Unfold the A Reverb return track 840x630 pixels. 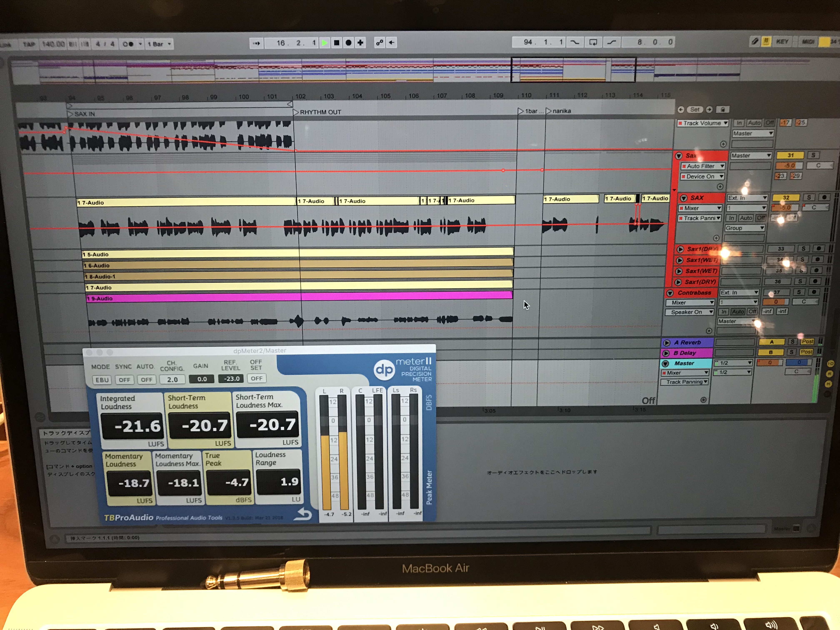click(x=667, y=342)
